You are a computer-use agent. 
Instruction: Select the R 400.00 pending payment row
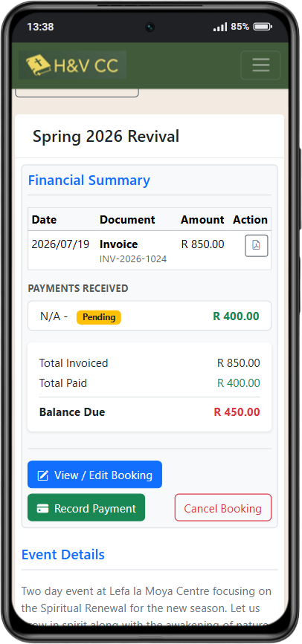(150, 316)
